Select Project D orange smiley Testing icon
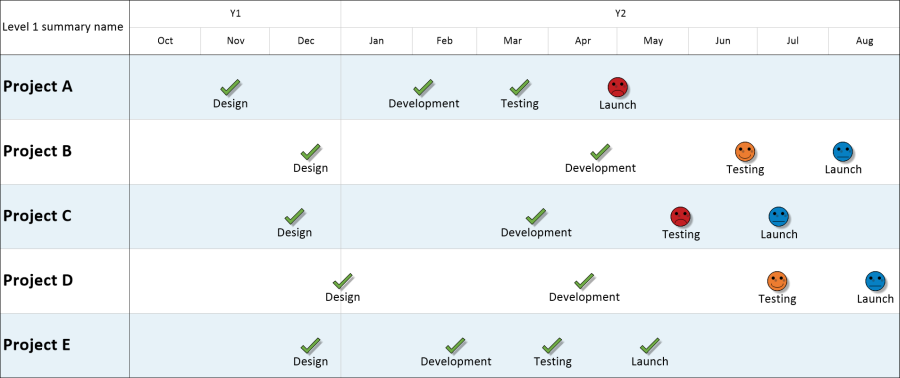900x378 pixels. pos(777,281)
